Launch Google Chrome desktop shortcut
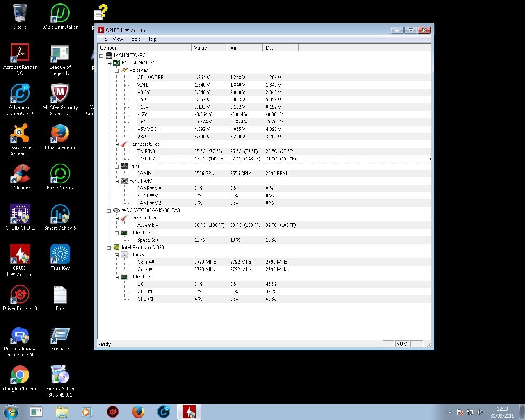Viewport: 525px width, 420px height. 20,379
